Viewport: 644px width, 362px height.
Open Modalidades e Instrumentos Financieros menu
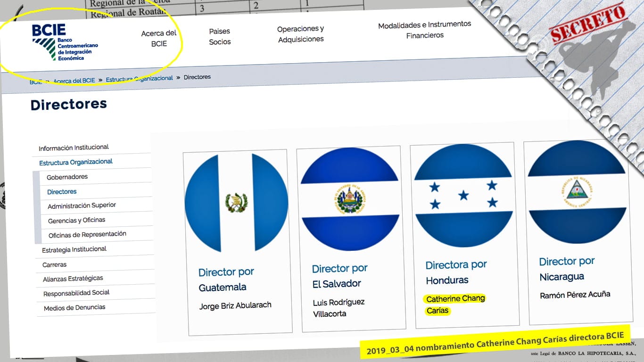(x=425, y=29)
